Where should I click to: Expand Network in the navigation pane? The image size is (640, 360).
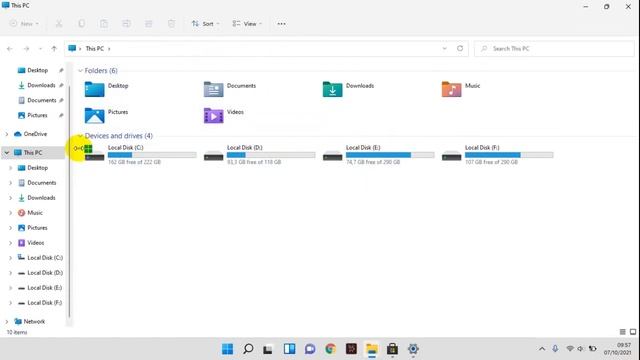click(7, 322)
